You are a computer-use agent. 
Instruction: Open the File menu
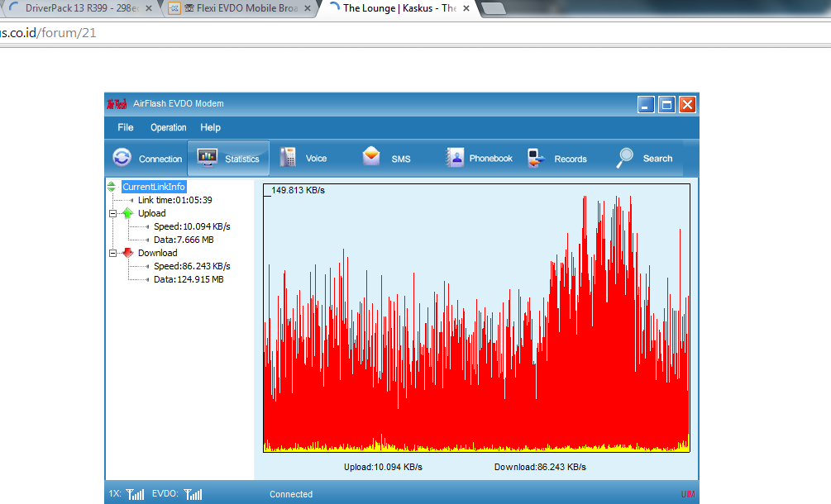point(126,127)
